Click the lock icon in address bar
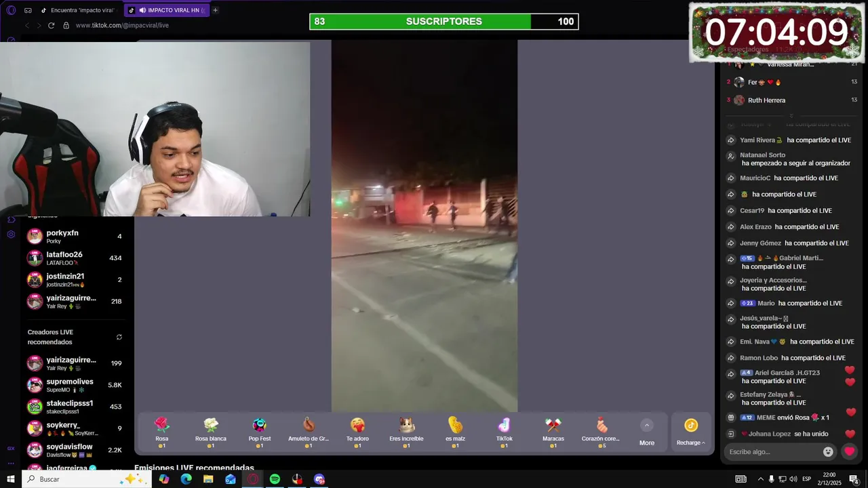The image size is (868, 488). 66,25
